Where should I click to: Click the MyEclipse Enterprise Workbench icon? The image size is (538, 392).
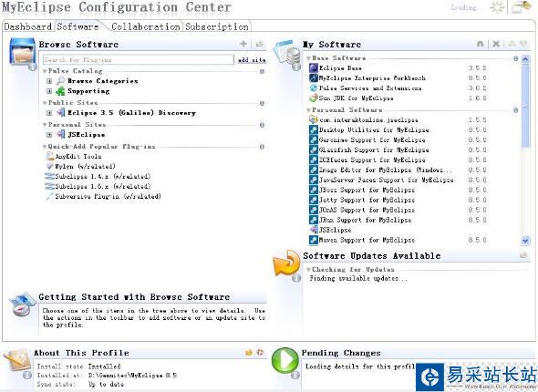coord(314,78)
